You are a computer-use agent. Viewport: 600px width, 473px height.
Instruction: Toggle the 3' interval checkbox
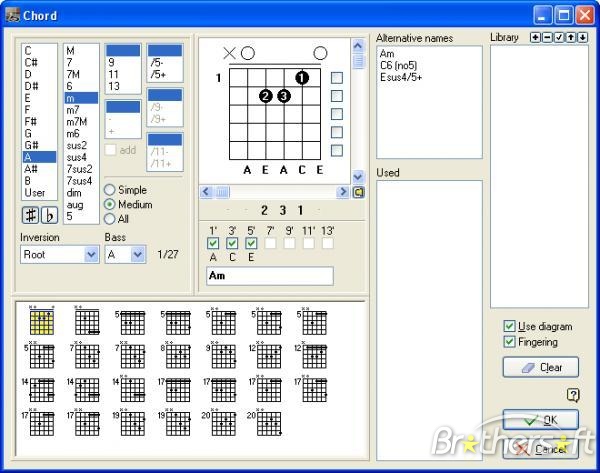click(232, 243)
